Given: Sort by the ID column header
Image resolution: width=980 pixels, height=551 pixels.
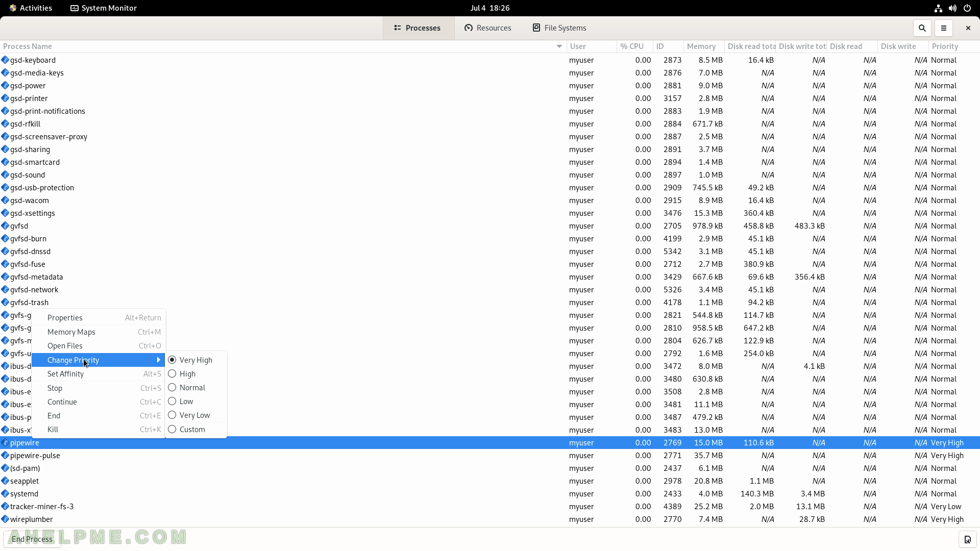Looking at the screenshot, I should click(668, 46).
